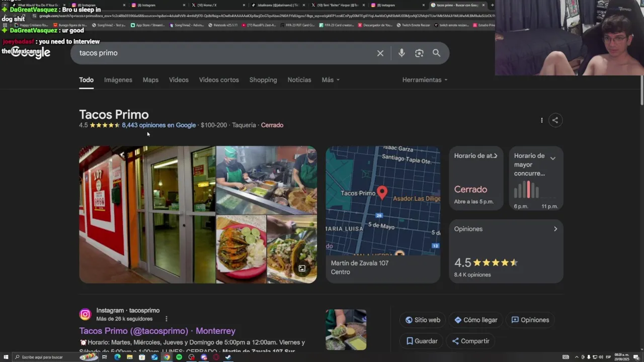Switch to the Noticias tab

click(299, 80)
